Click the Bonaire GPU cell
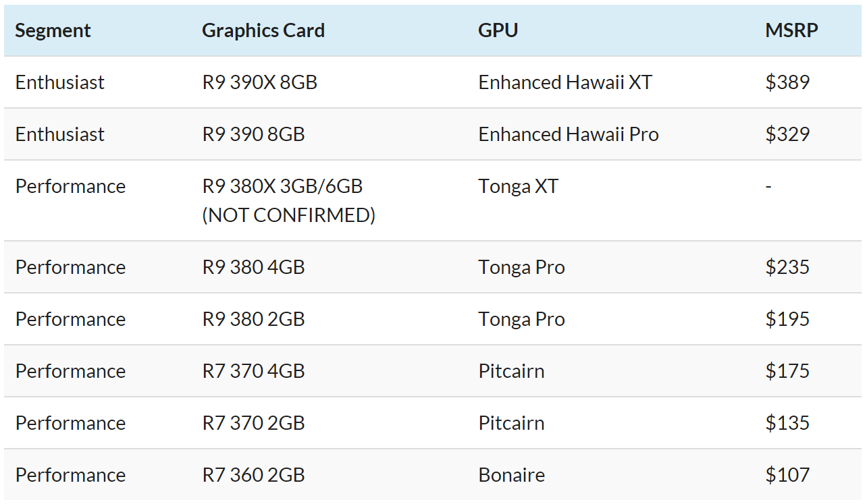 point(512,475)
